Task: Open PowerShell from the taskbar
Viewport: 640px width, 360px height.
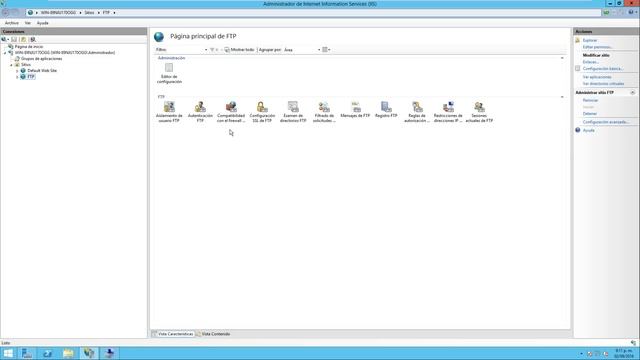Action: pyautogui.click(x=47, y=353)
